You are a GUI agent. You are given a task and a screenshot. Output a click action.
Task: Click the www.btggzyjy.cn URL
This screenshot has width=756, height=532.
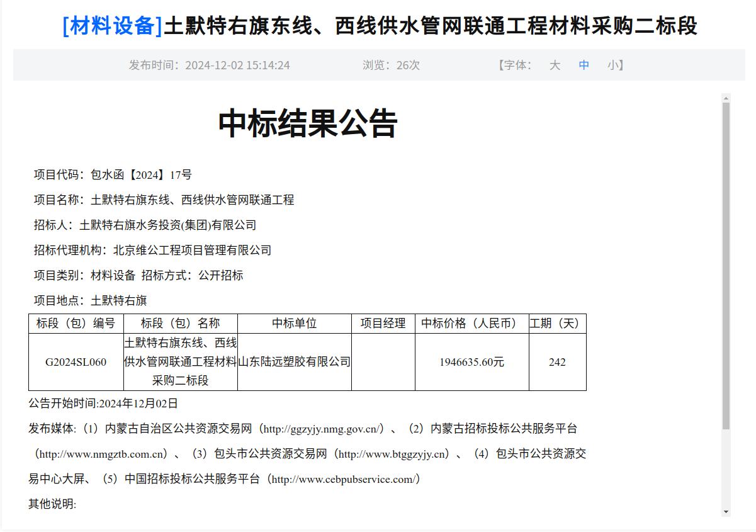click(x=393, y=454)
